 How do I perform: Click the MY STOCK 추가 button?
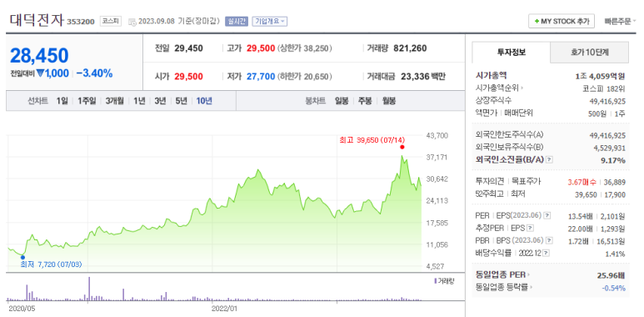(562, 22)
